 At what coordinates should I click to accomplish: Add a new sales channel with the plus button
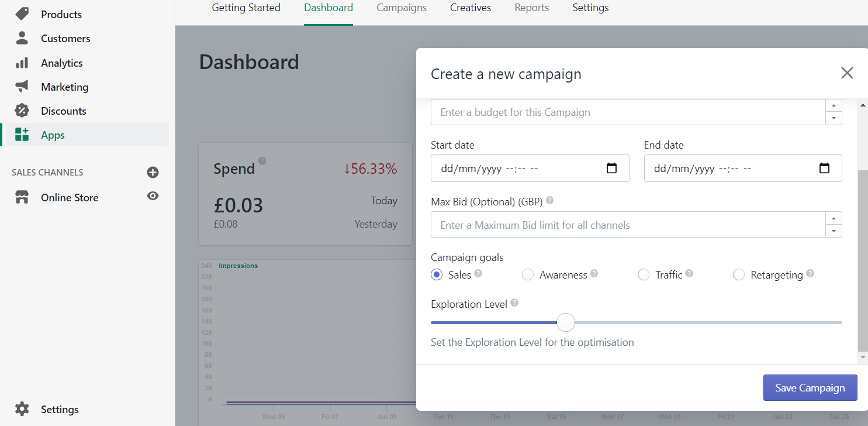(153, 172)
